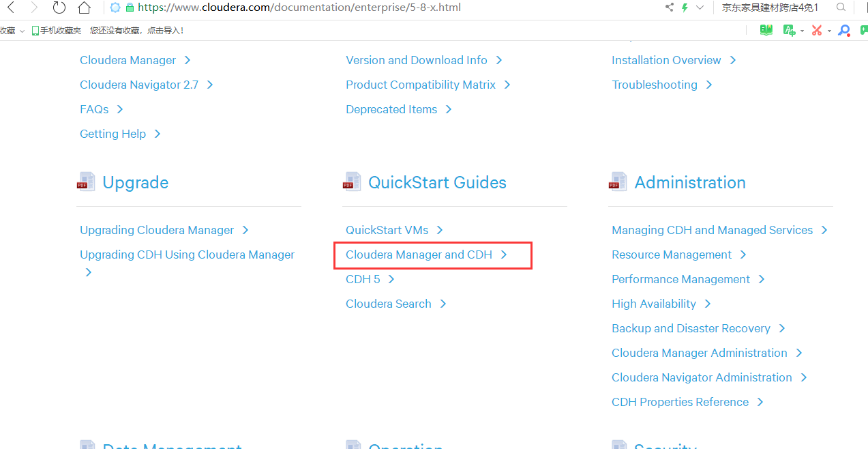The height and width of the screenshot is (449, 868).
Task: Click the cloudera.com URL address field
Action: point(299,8)
